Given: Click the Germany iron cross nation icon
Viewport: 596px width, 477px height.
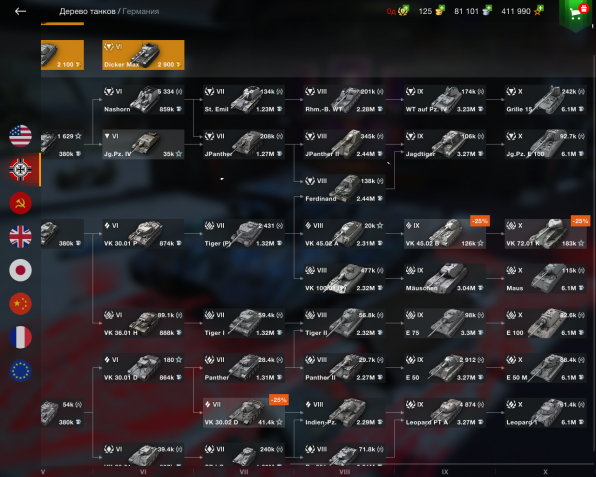Looking at the screenshot, I should (21, 170).
